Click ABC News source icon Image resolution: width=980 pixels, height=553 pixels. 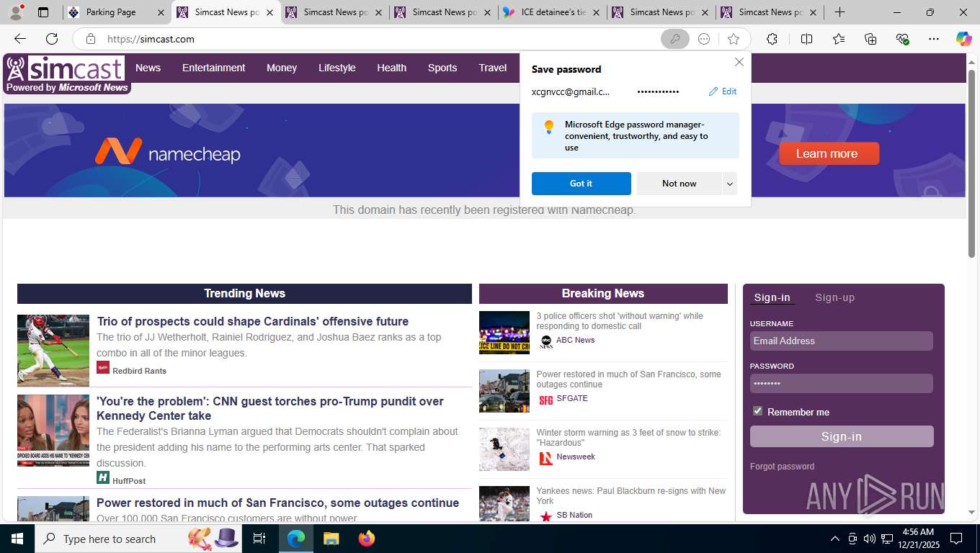(x=545, y=341)
